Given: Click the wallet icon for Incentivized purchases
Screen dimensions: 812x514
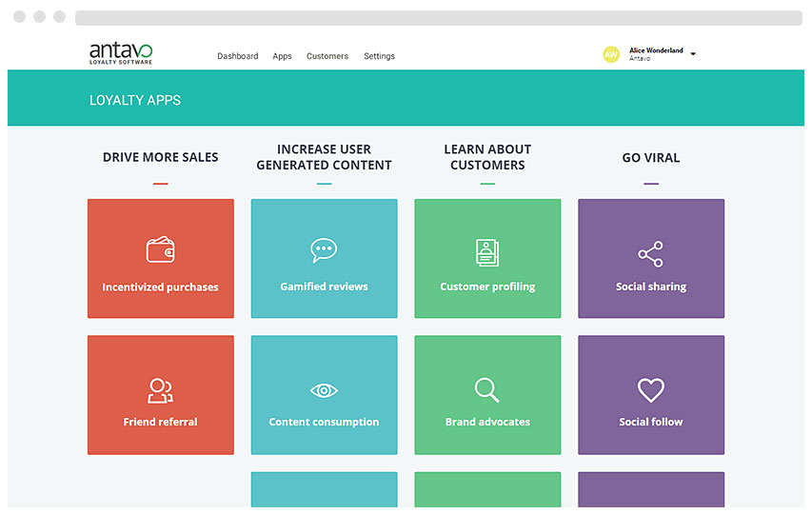Looking at the screenshot, I should (160, 250).
